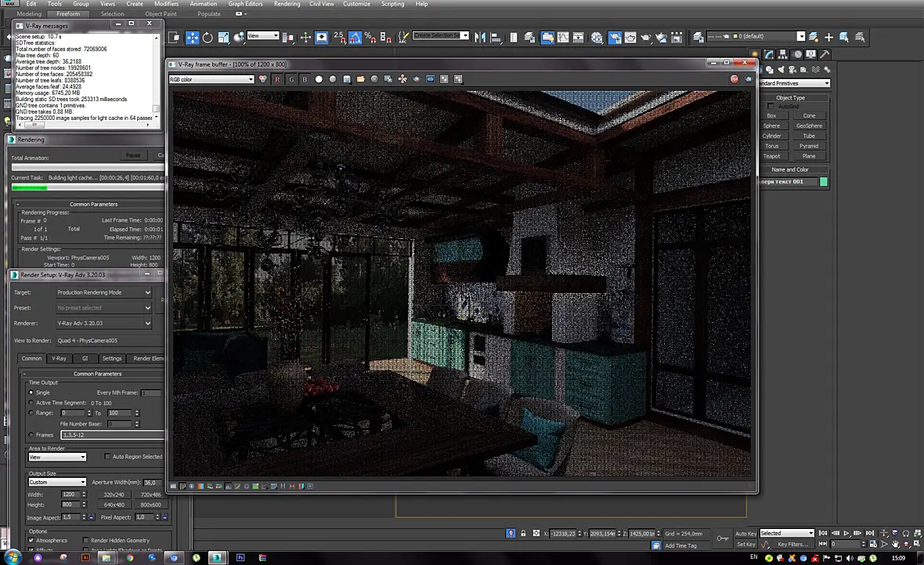Screen dimensions: 924x565
Task: Create a Teapot primitive button
Action: pos(772,156)
